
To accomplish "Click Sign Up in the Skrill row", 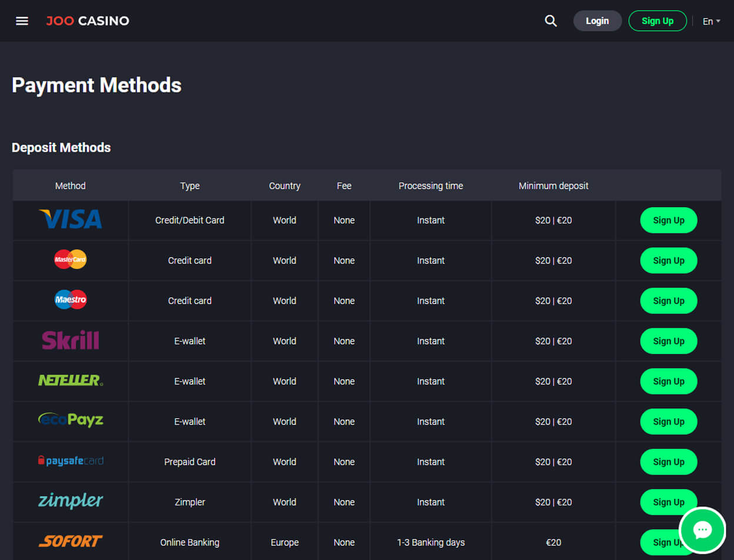I will 669,341.
